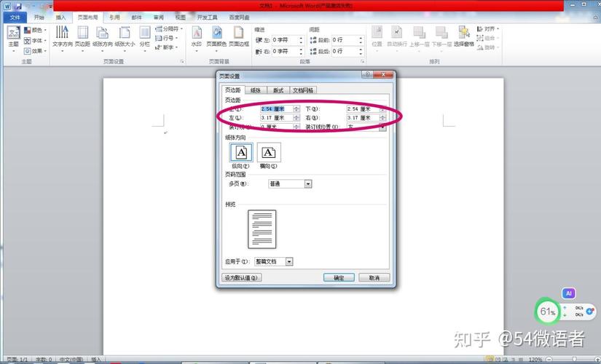Adjust the top margin 上 spinner
601x364 pixels.
pos(296,108)
